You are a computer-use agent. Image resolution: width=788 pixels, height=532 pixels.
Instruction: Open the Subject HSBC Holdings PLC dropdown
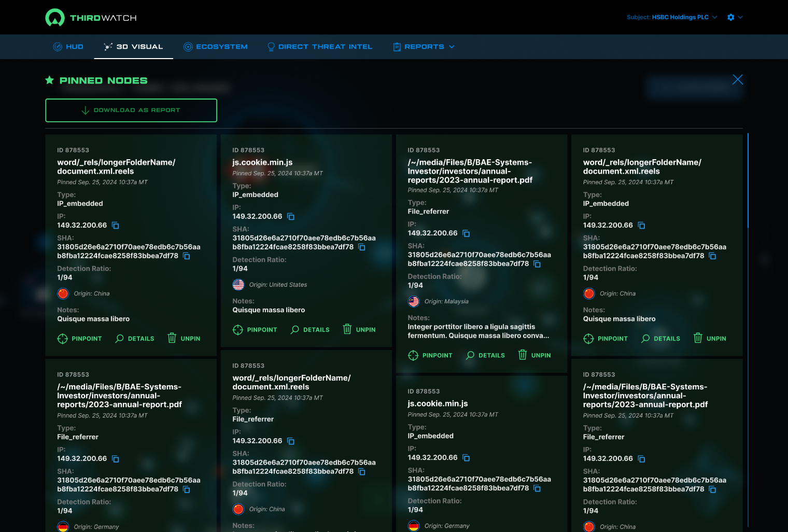click(x=672, y=17)
